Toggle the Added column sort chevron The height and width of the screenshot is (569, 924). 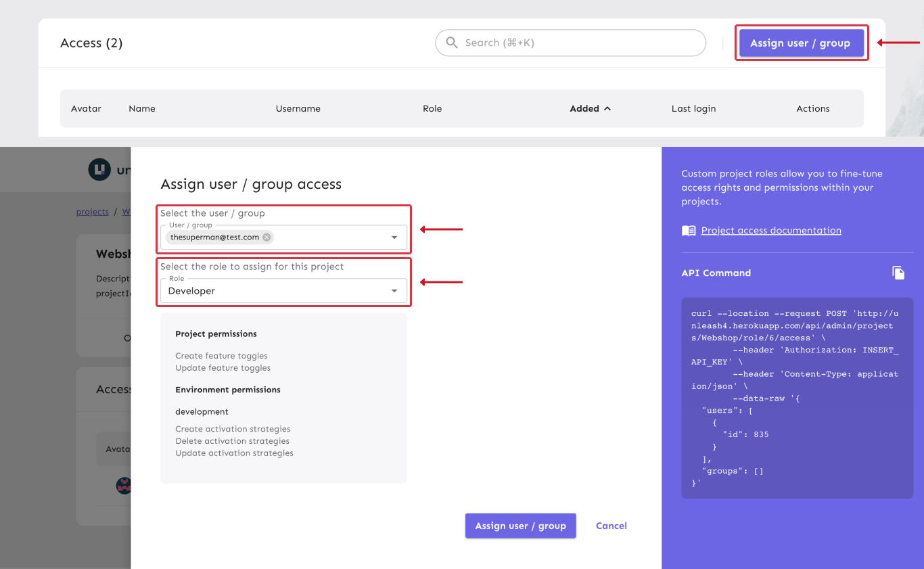point(607,108)
